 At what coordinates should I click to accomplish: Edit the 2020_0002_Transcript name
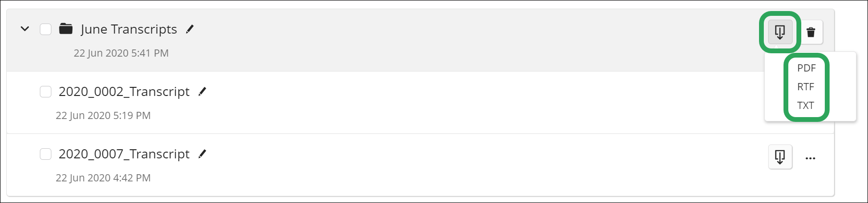pos(203,91)
